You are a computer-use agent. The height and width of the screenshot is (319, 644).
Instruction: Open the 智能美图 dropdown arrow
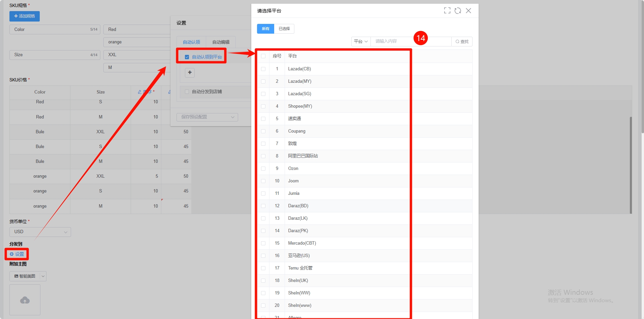pyautogui.click(x=43, y=276)
